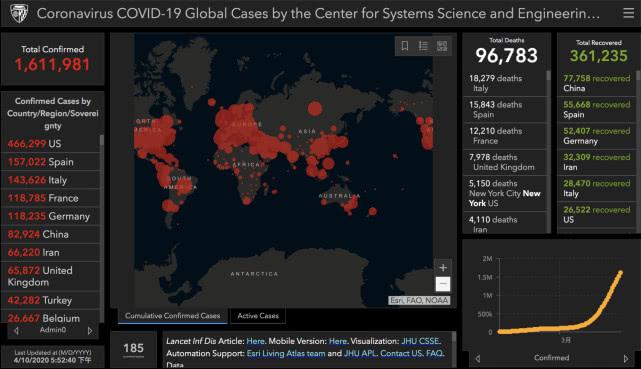Click the deaths list vertical scrollbar
Image resolution: width=641 pixels, height=369 pixels.
click(549, 151)
